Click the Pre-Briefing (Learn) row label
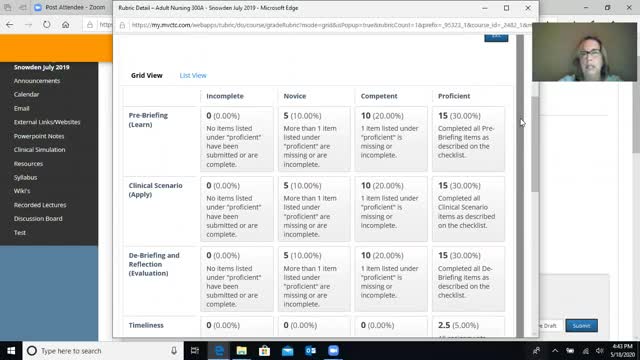This screenshot has width=640, height=360. pyautogui.click(x=148, y=120)
